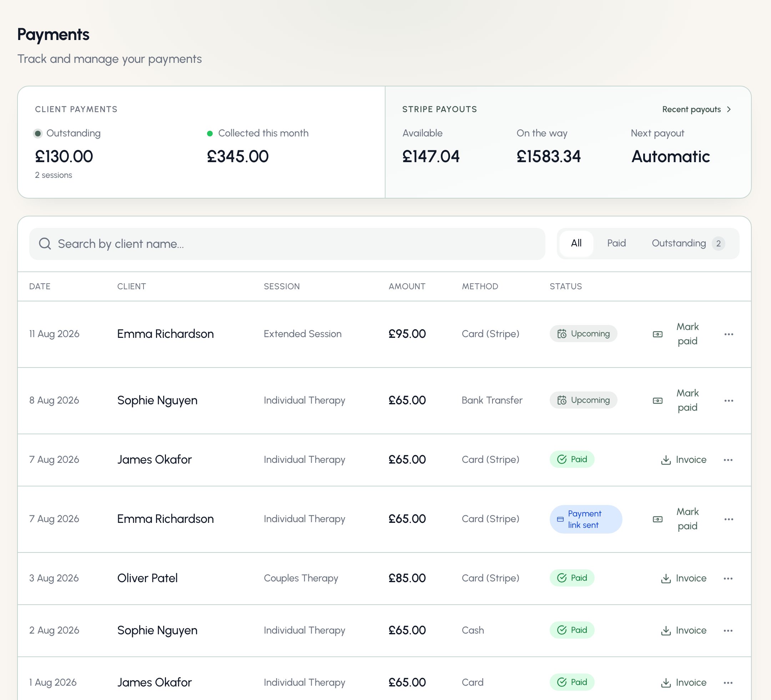The image size is (771, 700).
Task: Click the STATUS column header
Action: pos(566,286)
